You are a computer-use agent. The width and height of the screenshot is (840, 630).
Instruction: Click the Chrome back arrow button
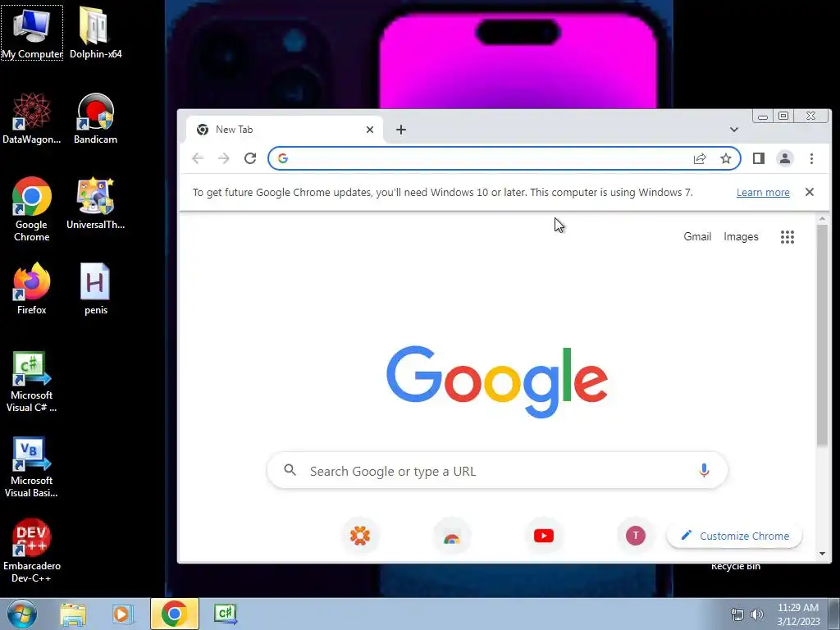pos(198,158)
